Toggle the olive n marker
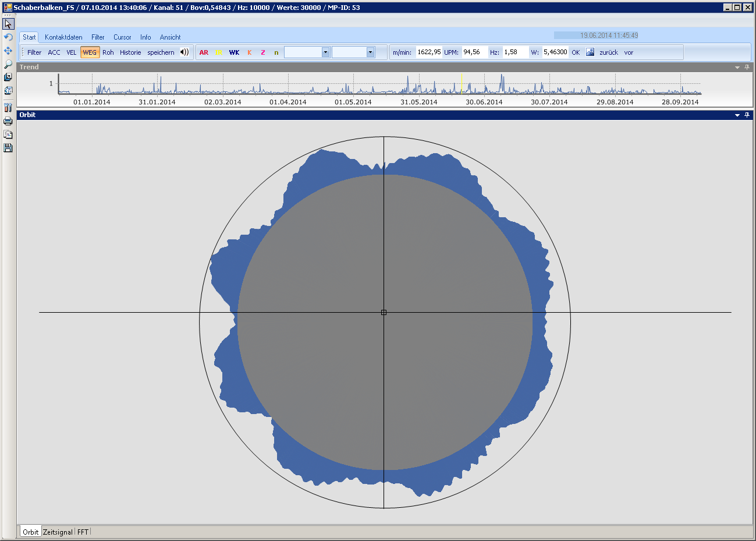The height and width of the screenshot is (541, 756). click(x=276, y=52)
